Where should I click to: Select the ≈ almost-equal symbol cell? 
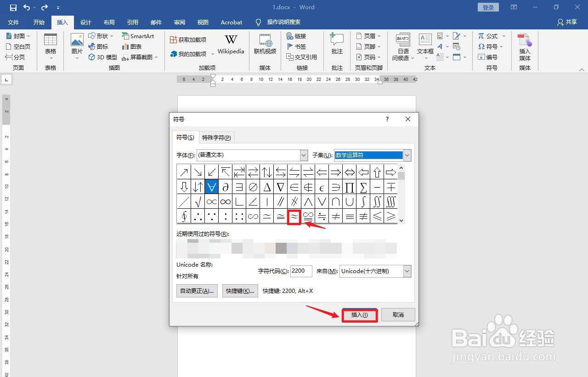294,217
